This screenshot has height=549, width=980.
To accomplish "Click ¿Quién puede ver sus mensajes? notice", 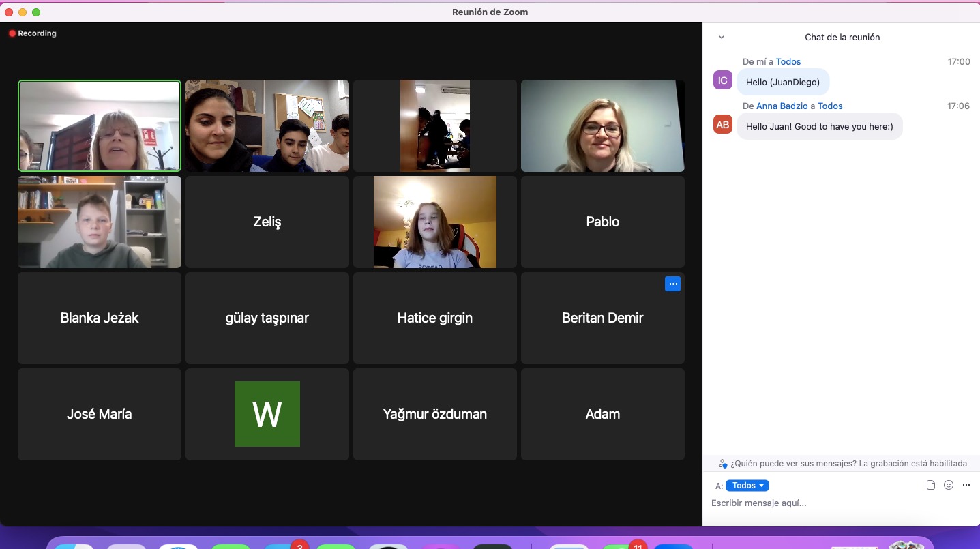I will pyautogui.click(x=842, y=464).
